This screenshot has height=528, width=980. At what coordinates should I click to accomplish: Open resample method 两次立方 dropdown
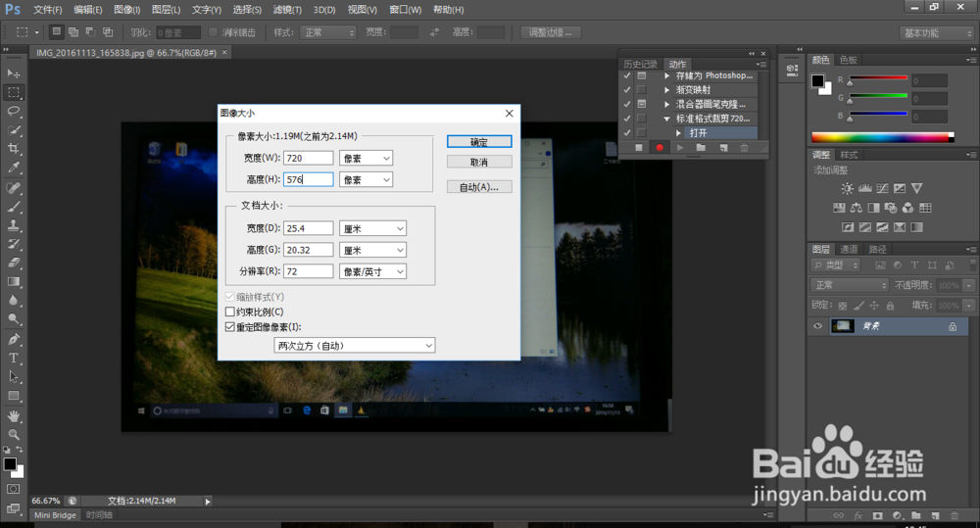(355, 346)
